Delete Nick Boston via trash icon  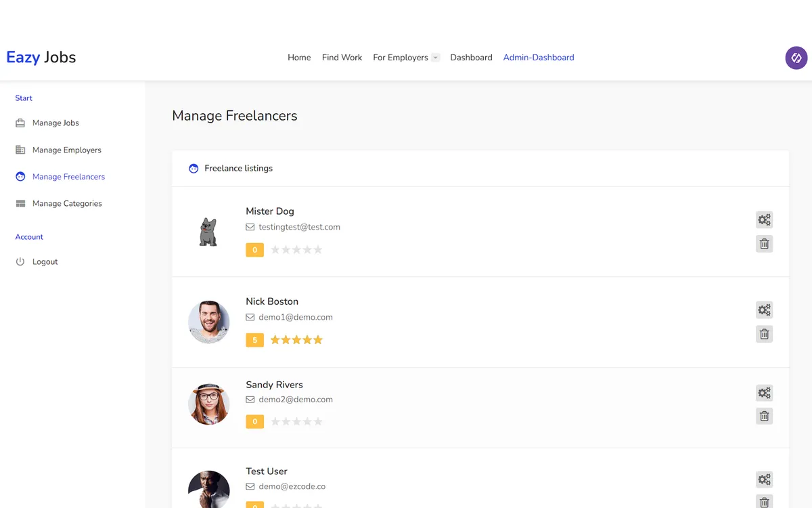pos(764,334)
